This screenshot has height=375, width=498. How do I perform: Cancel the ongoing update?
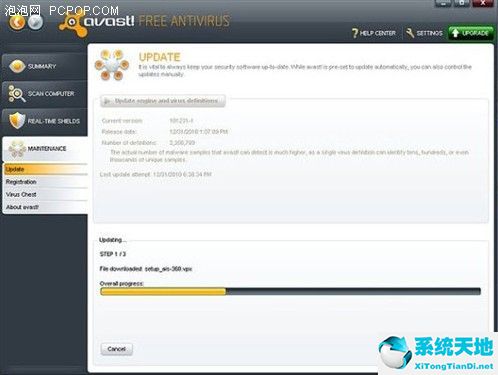click(x=117, y=349)
